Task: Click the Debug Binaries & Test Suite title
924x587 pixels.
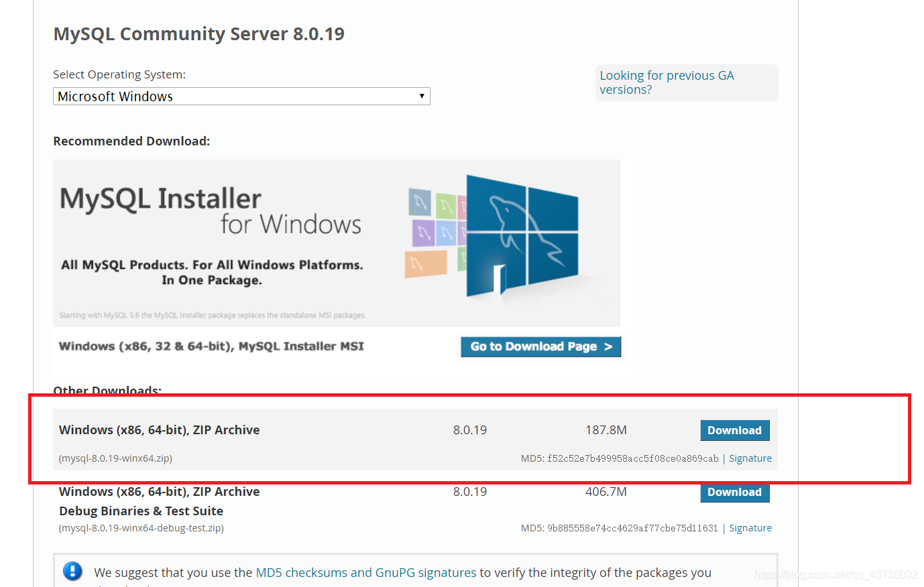Action: [x=141, y=511]
